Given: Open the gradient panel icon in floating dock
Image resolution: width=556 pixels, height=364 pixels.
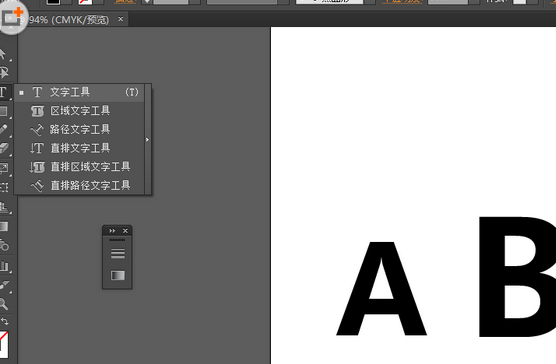Looking at the screenshot, I should point(118,275).
